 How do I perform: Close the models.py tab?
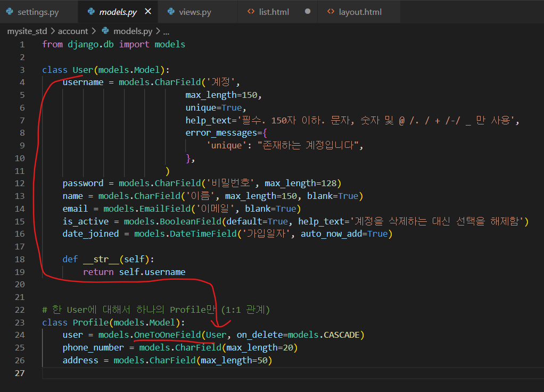tap(148, 12)
